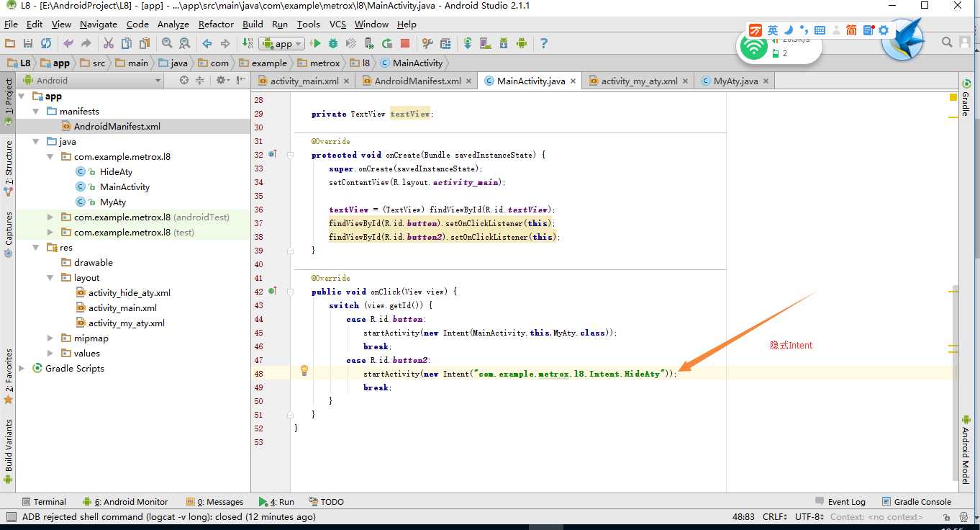Click the Copy toolbar icon
This screenshot has height=530, width=980.
[127, 43]
